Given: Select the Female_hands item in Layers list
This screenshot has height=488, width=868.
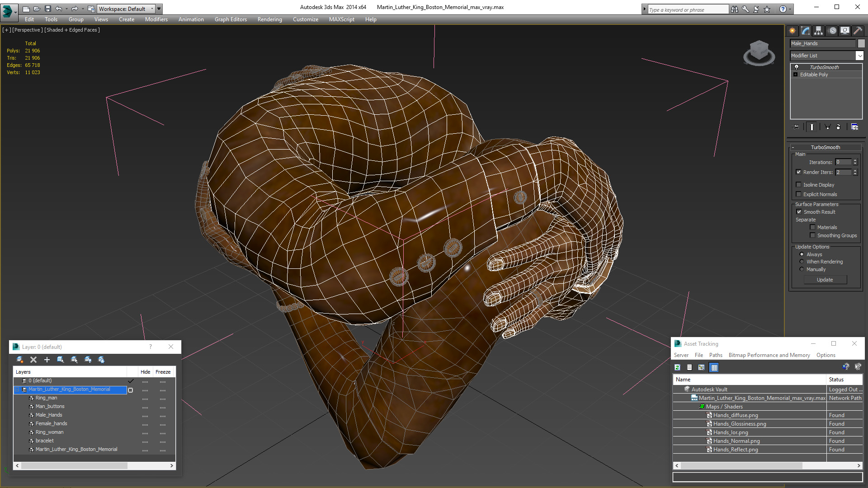Looking at the screenshot, I should (51, 423).
